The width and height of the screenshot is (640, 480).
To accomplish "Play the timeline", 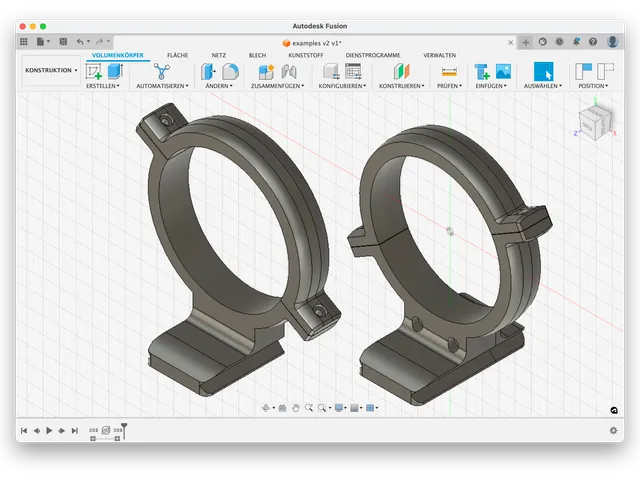I will coord(49,431).
